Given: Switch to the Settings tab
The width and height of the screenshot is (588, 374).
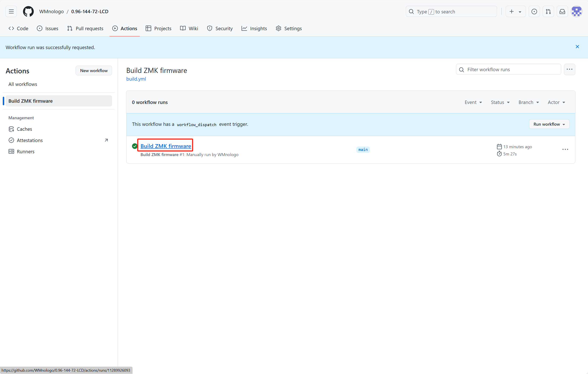Looking at the screenshot, I should tap(289, 28).
